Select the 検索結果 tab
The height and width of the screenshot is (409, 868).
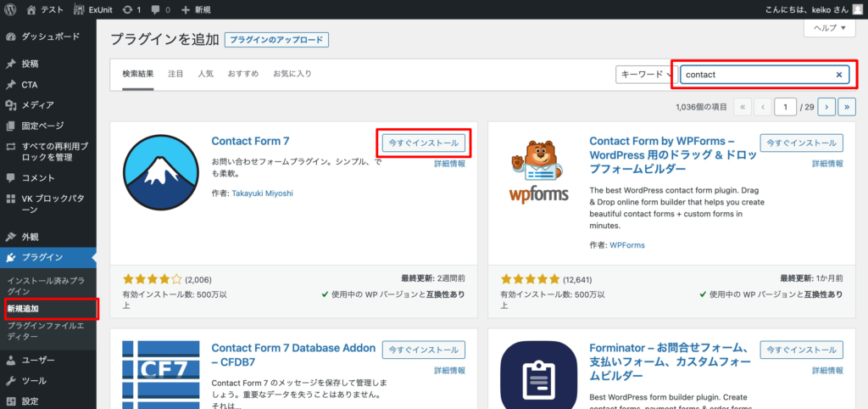coord(138,74)
